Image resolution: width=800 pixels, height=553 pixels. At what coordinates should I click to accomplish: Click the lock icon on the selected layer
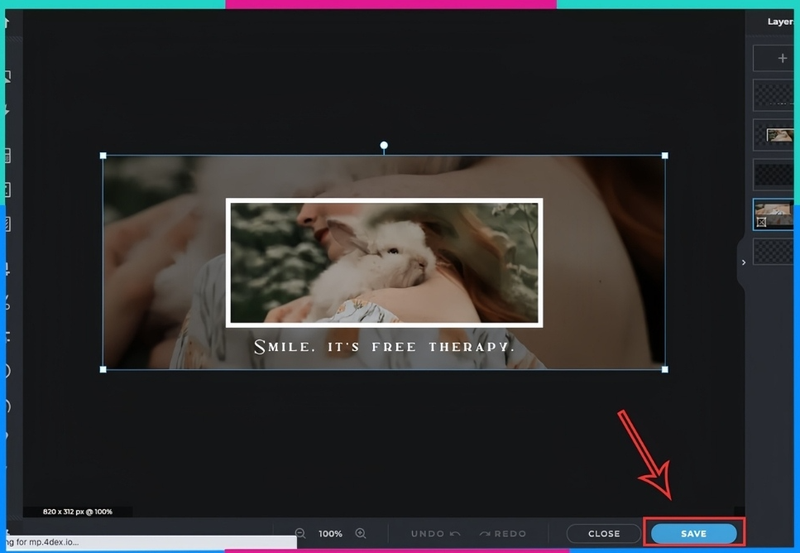click(761, 222)
